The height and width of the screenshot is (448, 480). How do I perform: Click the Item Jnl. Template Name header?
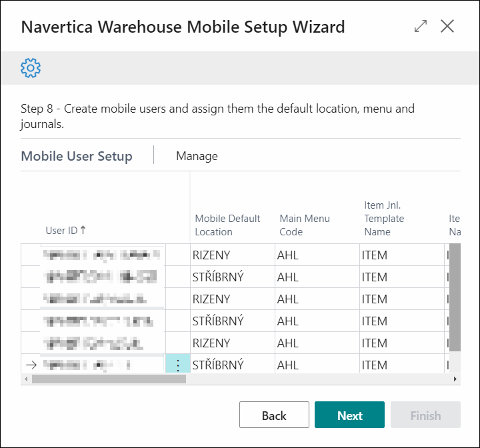tap(384, 219)
